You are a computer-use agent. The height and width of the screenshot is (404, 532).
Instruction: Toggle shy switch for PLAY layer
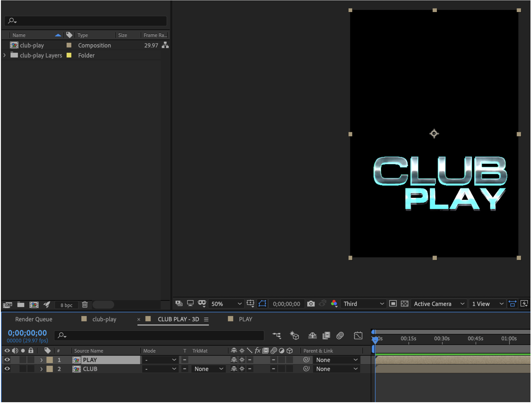(234, 360)
